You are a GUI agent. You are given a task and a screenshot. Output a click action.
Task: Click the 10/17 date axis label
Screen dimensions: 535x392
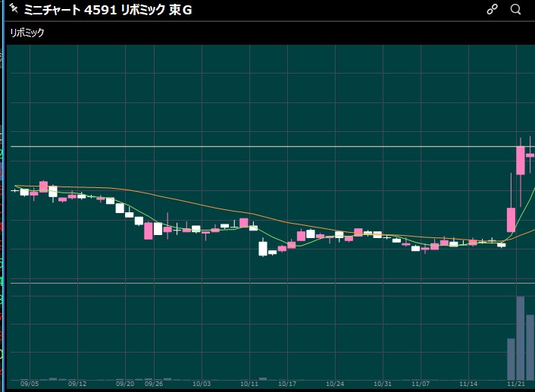pos(287,384)
